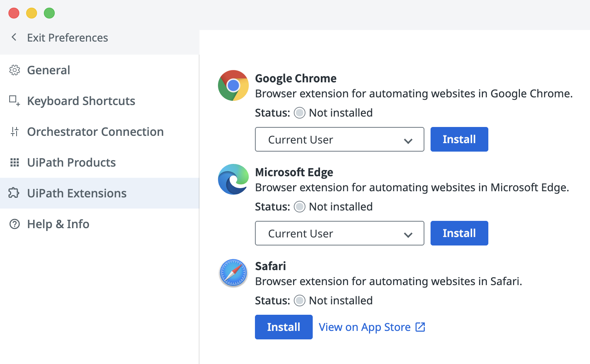This screenshot has width=590, height=364.
Task: Install the Microsoft Edge extension
Action: point(459,233)
